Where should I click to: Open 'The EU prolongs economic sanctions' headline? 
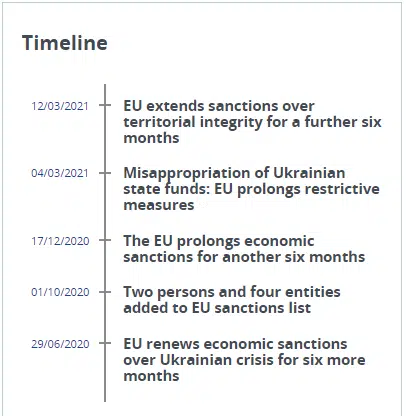tap(244, 249)
